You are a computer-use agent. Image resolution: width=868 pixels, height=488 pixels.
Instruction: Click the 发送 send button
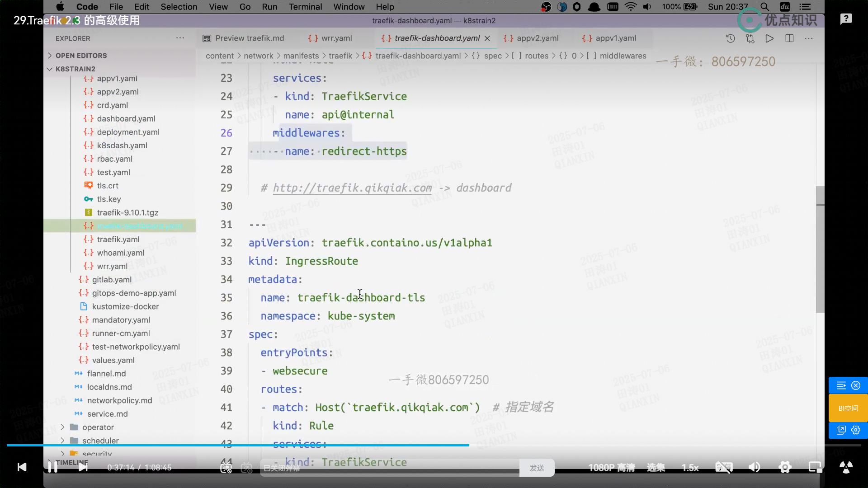coord(537,468)
